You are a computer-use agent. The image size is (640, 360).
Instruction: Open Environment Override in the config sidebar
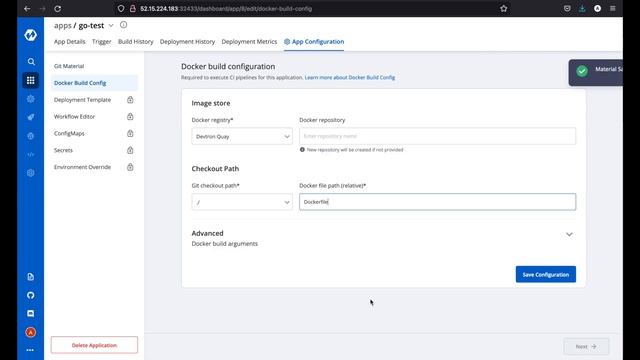[82, 167]
